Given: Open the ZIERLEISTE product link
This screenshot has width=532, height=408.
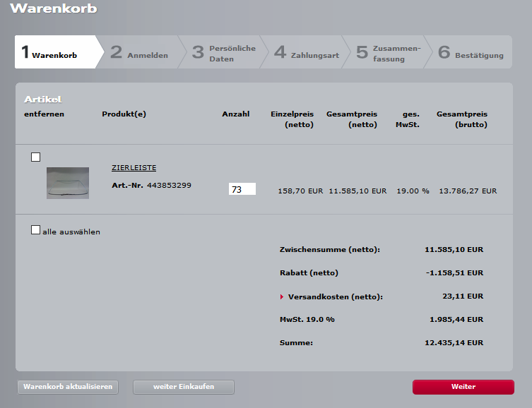Looking at the screenshot, I should [x=134, y=168].
